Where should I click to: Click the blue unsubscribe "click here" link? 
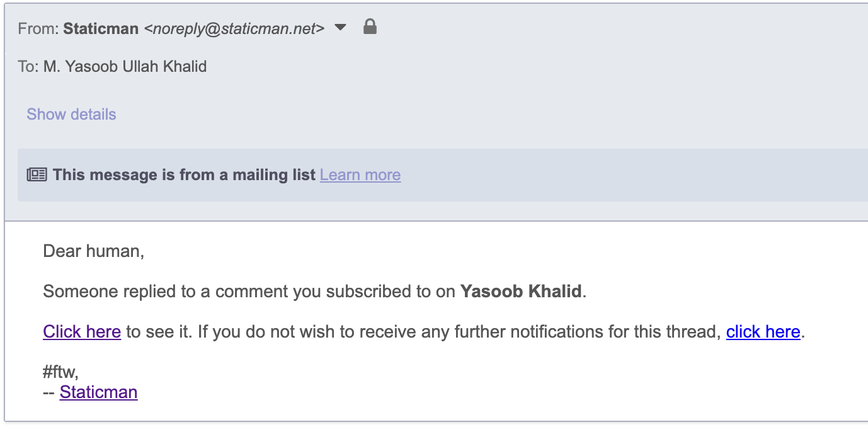763,332
